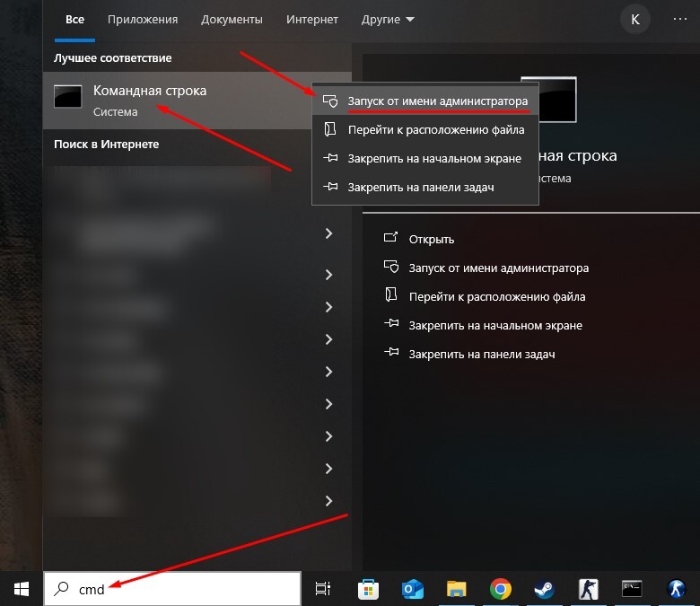Expand the last web result chevron
Image resolution: width=700 pixels, height=606 pixels.
pos(328,500)
